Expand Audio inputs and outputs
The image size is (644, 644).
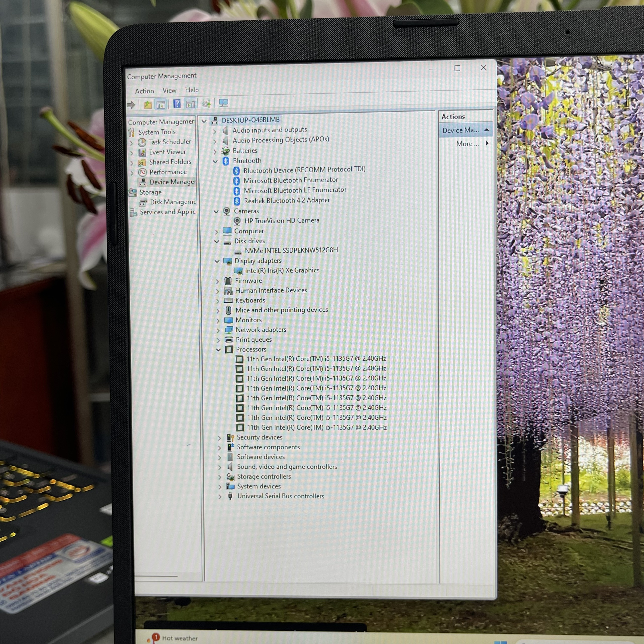point(215,132)
